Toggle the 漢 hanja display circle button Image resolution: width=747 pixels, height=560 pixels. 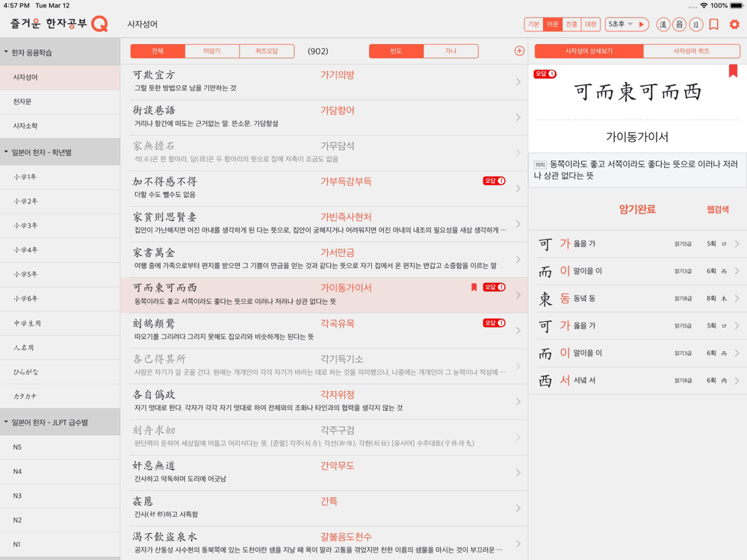663,25
